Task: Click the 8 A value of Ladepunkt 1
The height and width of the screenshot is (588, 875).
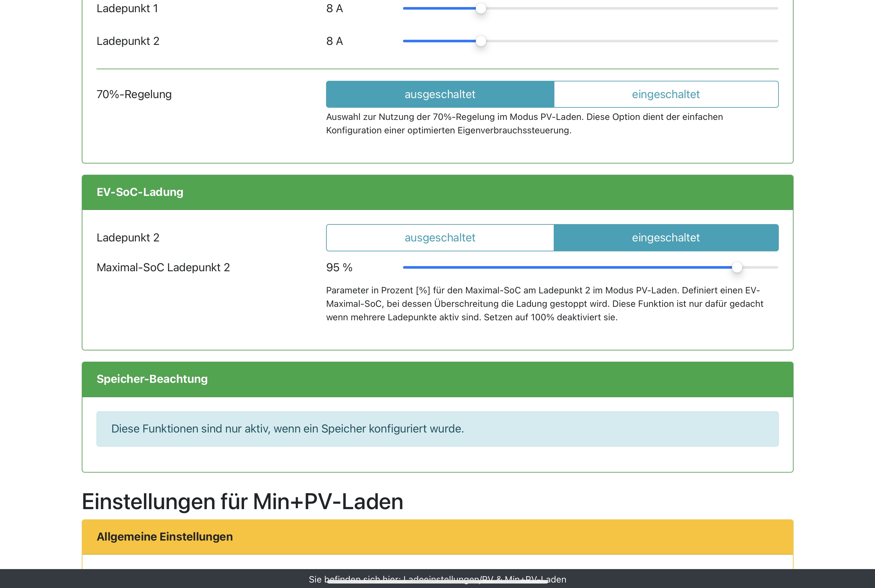Action: [x=334, y=8]
